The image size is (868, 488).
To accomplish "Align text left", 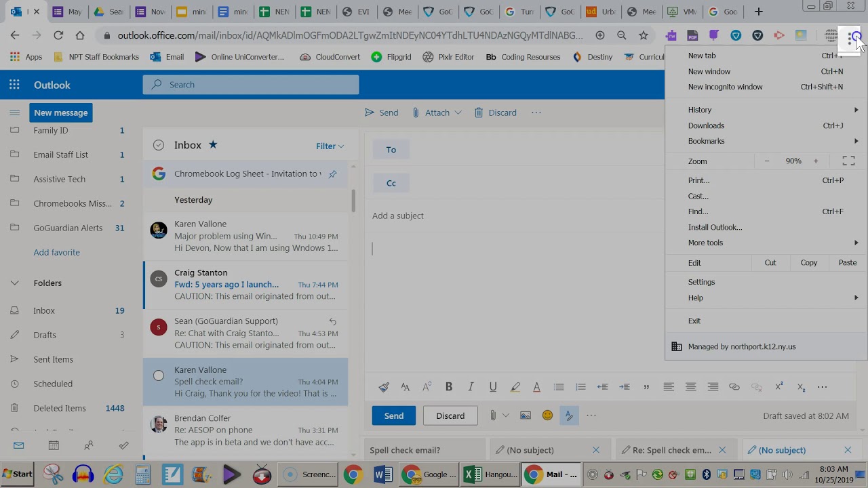I will [669, 387].
